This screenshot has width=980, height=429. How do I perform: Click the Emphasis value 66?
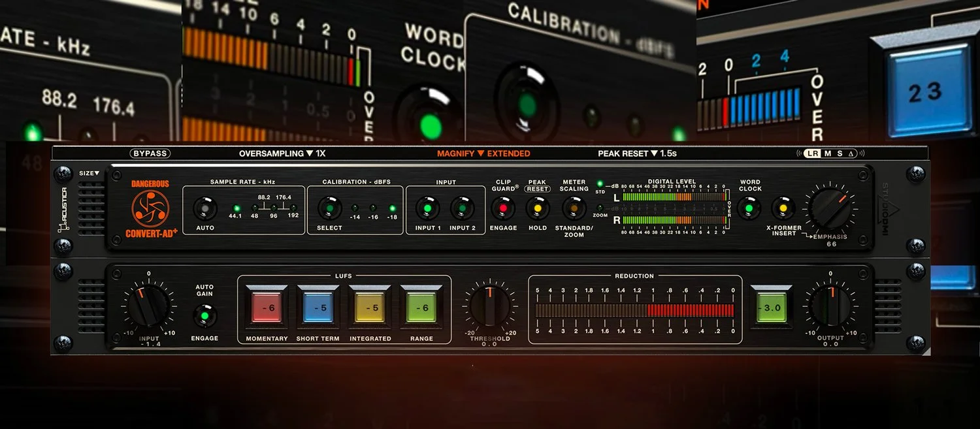(831, 244)
